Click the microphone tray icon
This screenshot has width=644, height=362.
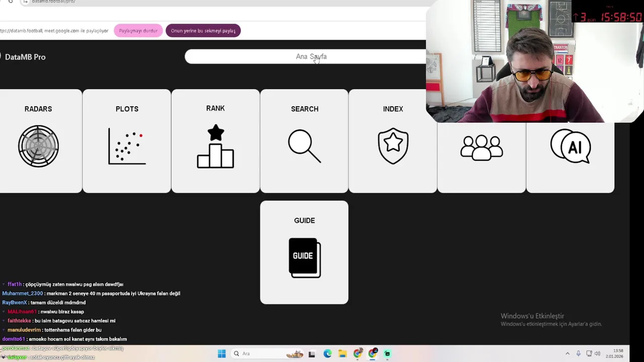[x=578, y=353]
